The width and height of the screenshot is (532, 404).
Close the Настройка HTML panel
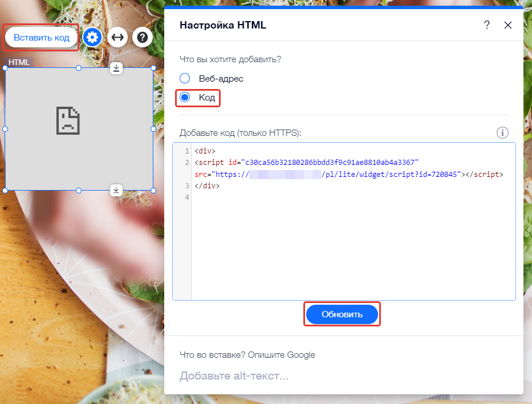pyautogui.click(x=508, y=25)
